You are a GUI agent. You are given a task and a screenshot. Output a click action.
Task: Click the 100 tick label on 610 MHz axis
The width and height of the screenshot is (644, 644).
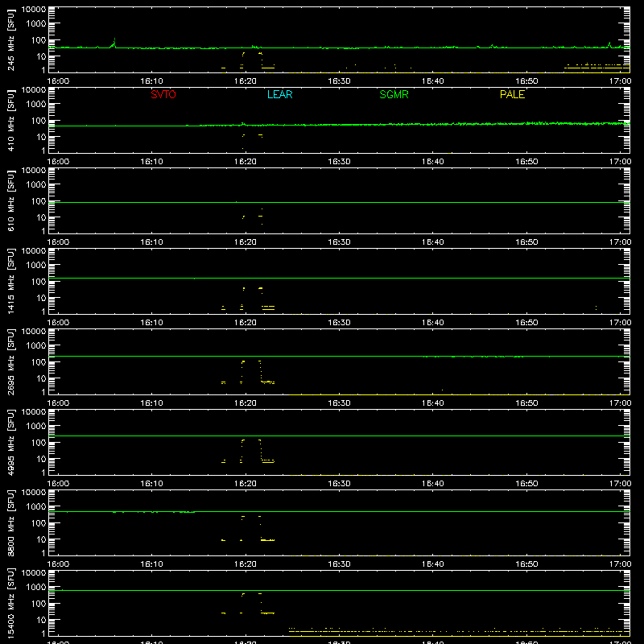coord(39,200)
